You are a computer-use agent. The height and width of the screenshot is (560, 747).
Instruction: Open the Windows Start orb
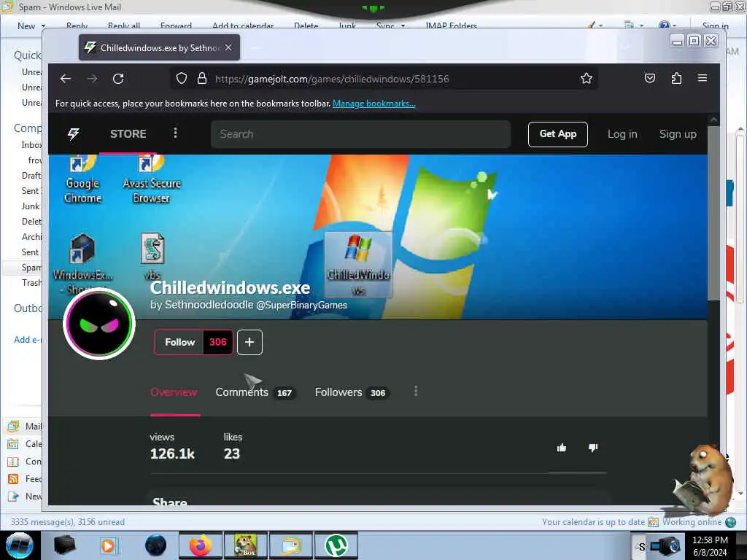[x=20, y=545]
